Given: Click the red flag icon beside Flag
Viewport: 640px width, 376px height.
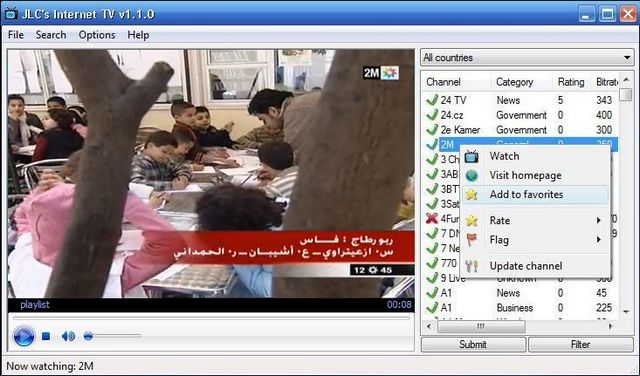Looking at the screenshot, I should (x=471, y=240).
